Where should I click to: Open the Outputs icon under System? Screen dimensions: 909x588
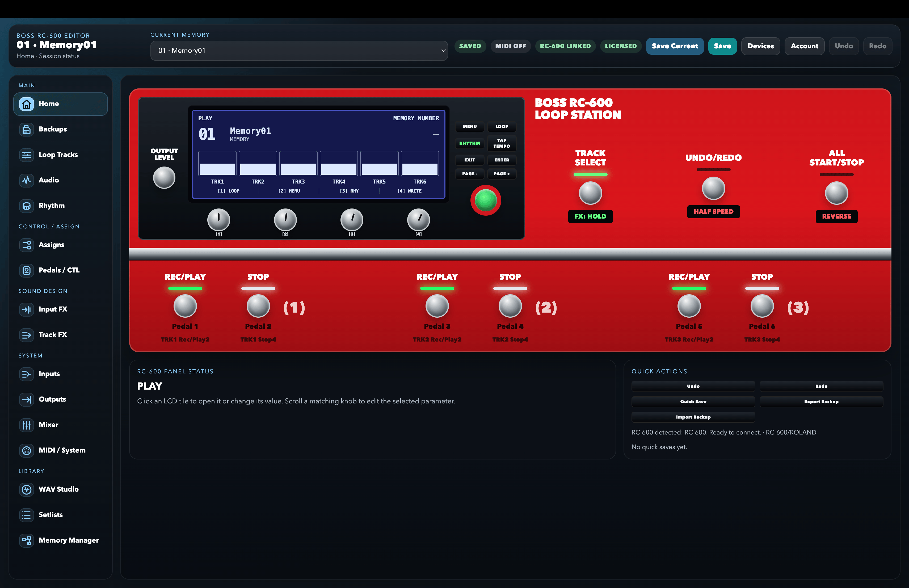tap(26, 399)
